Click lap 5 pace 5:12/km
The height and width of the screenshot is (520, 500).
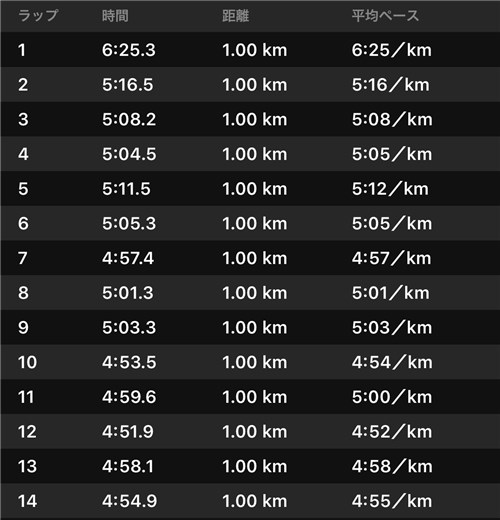tap(390, 189)
